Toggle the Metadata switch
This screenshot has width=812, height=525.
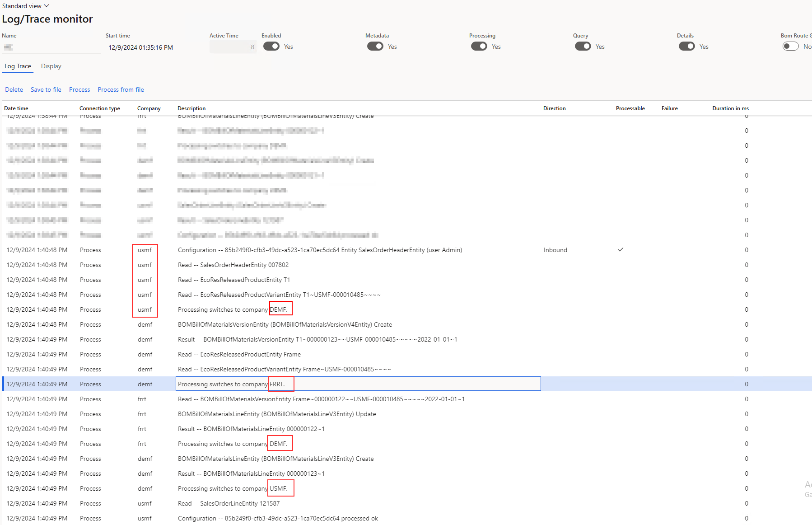pyautogui.click(x=375, y=47)
